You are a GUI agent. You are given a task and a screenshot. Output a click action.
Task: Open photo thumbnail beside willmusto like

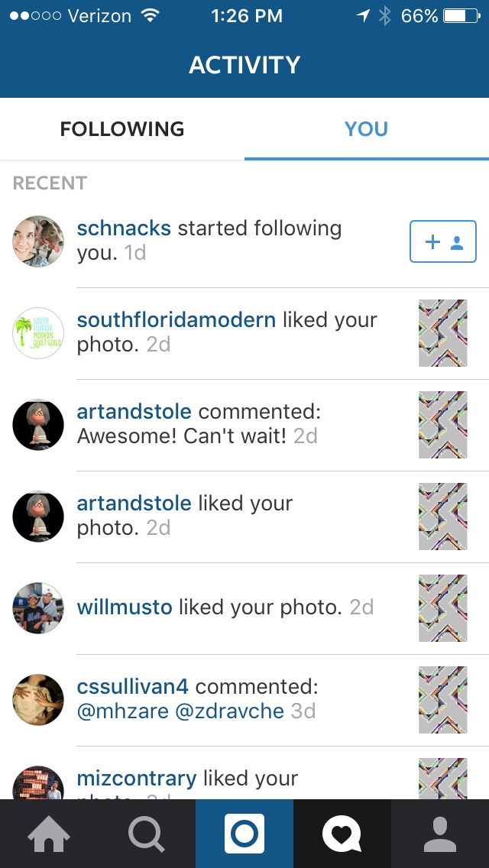[x=442, y=607]
